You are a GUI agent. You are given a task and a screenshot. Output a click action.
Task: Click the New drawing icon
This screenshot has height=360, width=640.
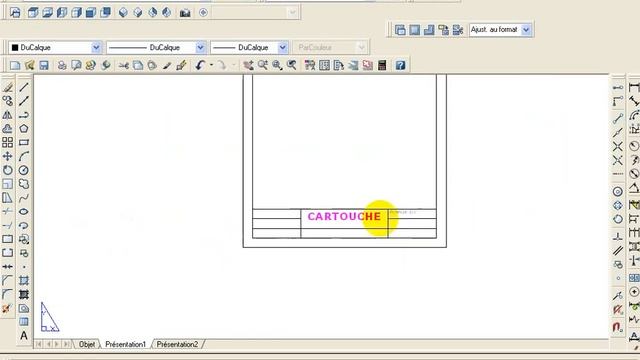pyautogui.click(x=15, y=65)
